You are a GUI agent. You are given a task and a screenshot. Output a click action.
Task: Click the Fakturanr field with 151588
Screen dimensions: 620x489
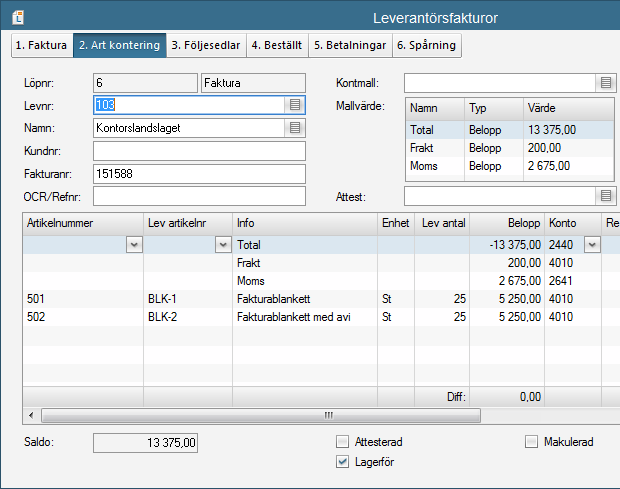(199, 174)
